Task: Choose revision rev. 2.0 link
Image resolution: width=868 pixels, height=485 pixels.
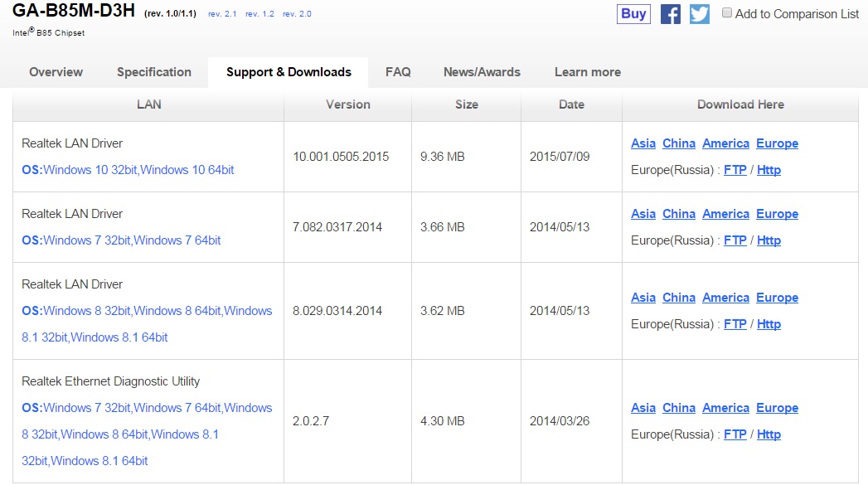Action: tap(297, 14)
